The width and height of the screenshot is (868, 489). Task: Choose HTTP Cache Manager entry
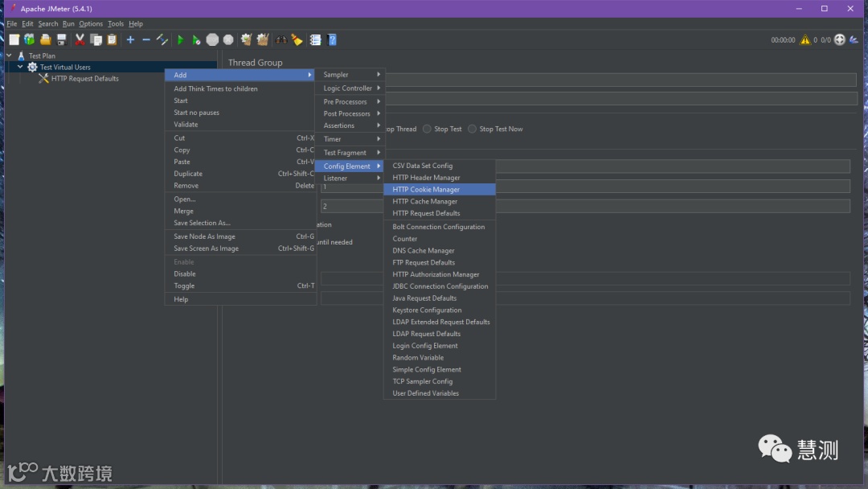tap(440, 202)
